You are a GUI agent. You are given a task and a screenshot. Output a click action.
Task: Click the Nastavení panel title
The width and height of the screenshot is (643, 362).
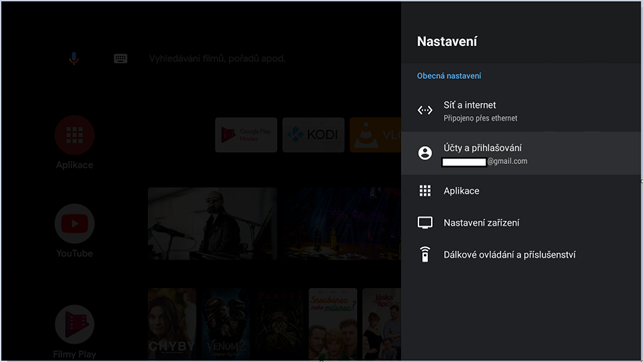[x=447, y=41]
